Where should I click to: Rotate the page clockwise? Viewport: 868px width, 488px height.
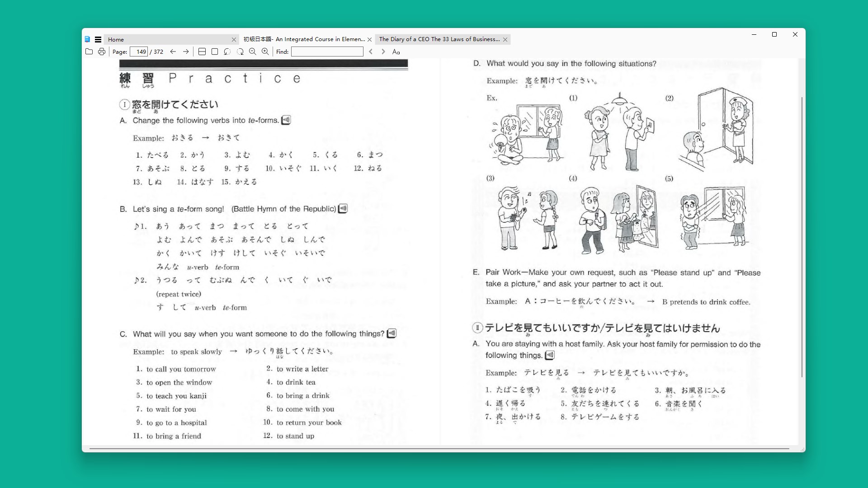[240, 52]
